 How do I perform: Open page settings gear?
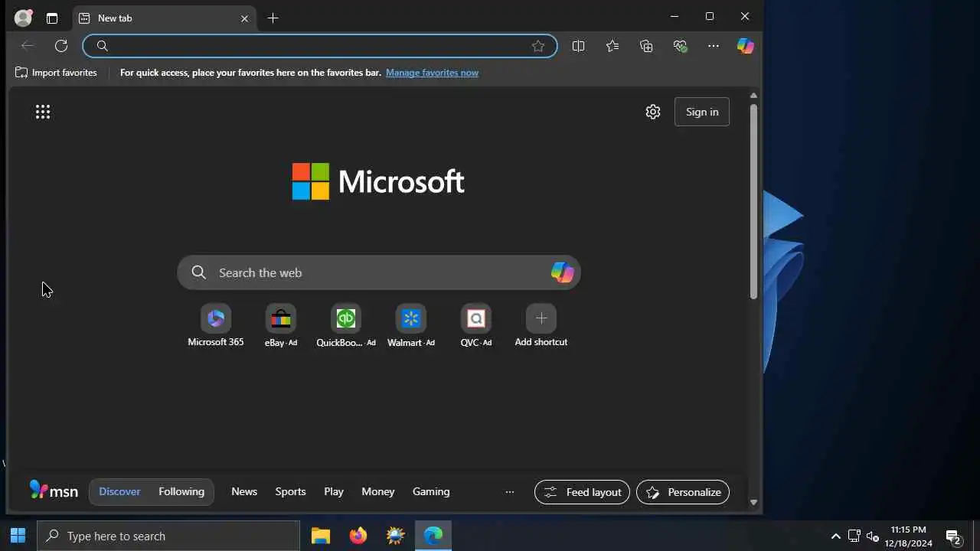coord(653,112)
